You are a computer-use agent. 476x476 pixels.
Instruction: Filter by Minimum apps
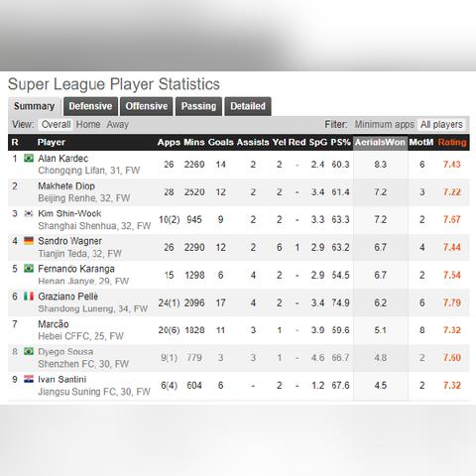[x=384, y=125]
